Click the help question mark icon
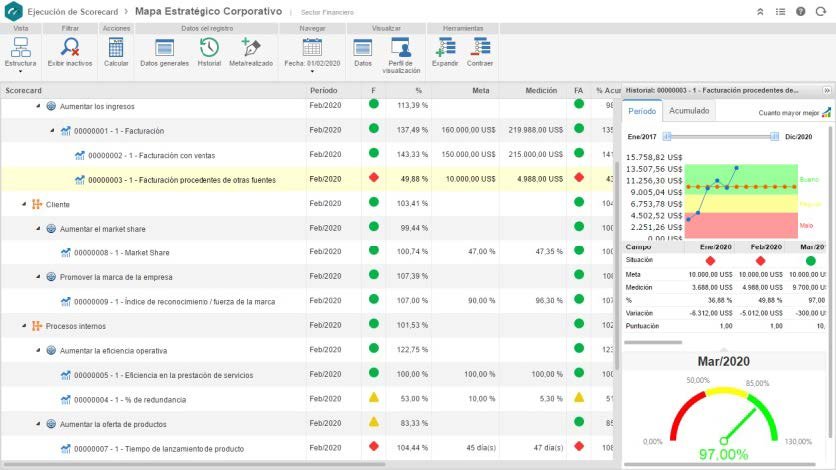Image resolution: width=836 pixels, height=470 pixels. pyautogui.click(x=800, y=11)
